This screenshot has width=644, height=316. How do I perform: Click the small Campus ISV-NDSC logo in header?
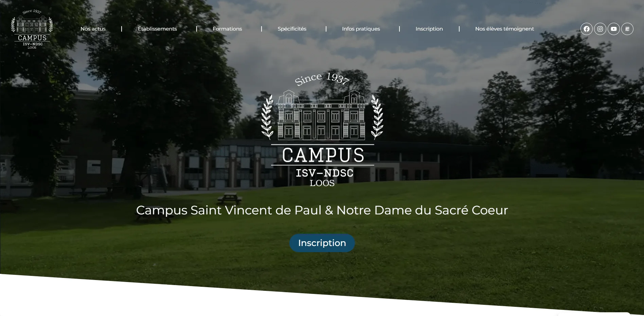[x=32, y=29]
